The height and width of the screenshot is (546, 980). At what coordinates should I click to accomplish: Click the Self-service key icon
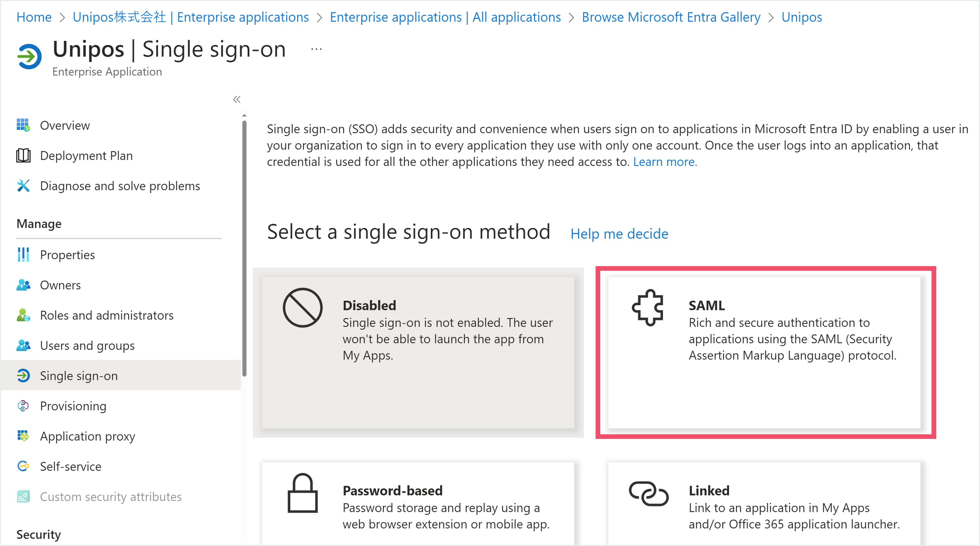[23, 466]
